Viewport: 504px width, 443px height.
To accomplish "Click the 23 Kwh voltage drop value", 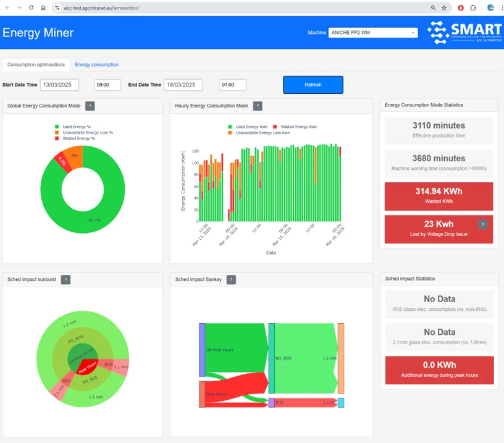I will click(439, 224).
